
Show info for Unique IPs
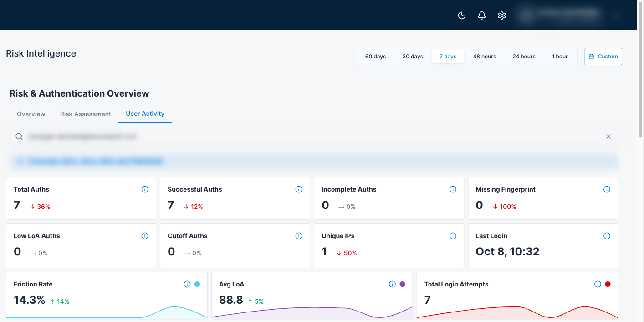pos(453,236)
